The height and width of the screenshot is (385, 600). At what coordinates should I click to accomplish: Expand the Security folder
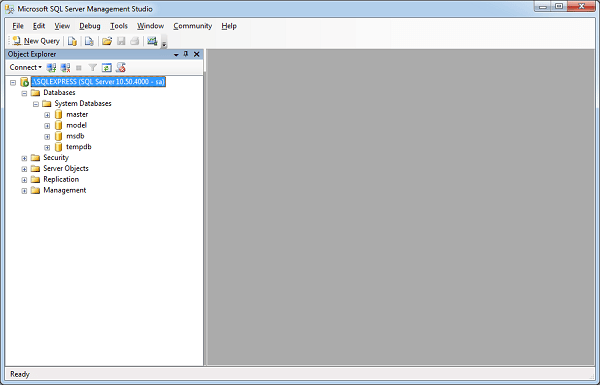click(x=24, y=158)
